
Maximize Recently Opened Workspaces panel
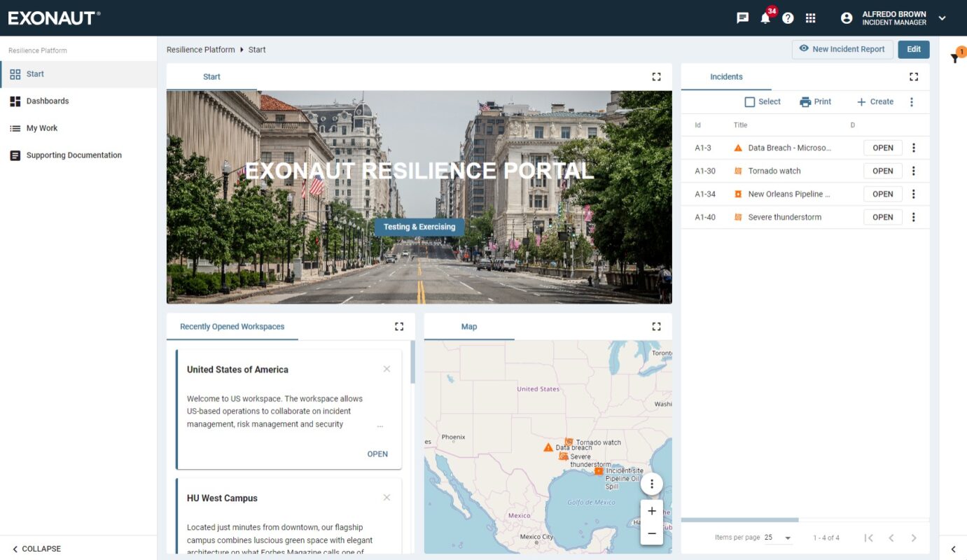pos(399,327)
